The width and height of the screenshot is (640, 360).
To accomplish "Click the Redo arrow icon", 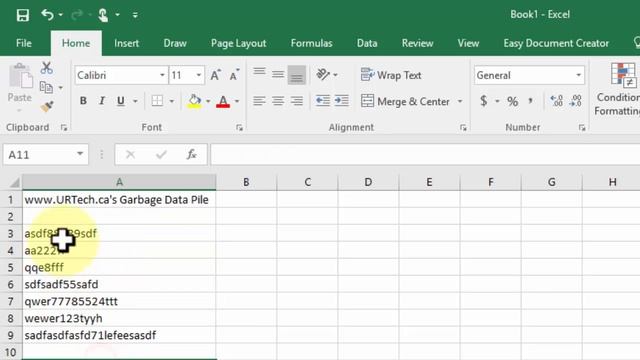I will 77,15.
